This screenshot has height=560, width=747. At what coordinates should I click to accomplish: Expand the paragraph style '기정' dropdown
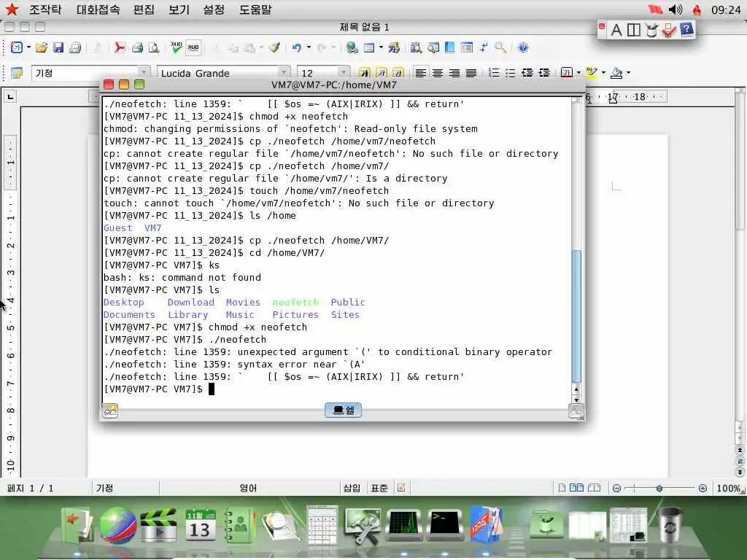coord(143,73)
